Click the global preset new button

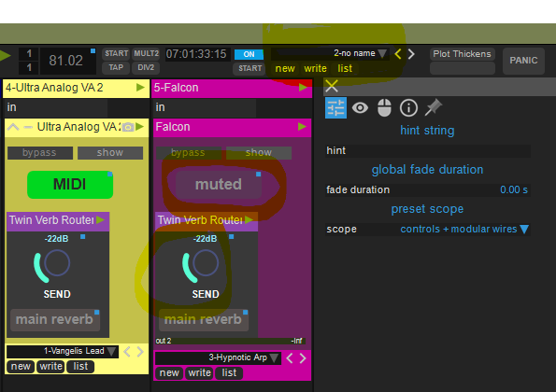point(285,69)
